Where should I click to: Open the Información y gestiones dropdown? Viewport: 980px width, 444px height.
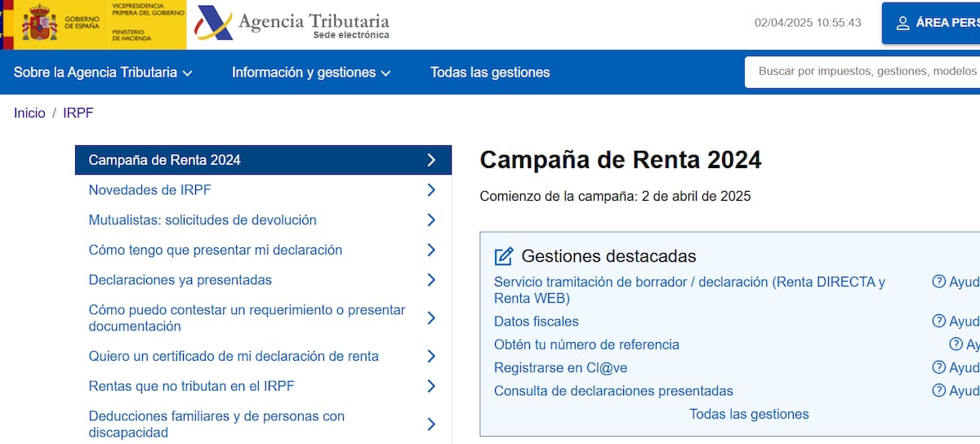click(311, 73)
